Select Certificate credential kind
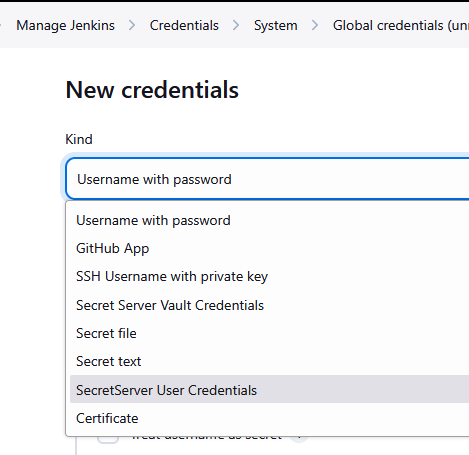Screen dimensions: 469x455 (270, 418)
